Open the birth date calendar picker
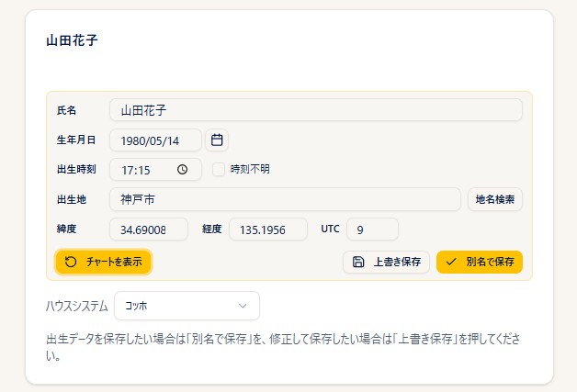This screenshot has width=577, height=392. tap(217, 140)
